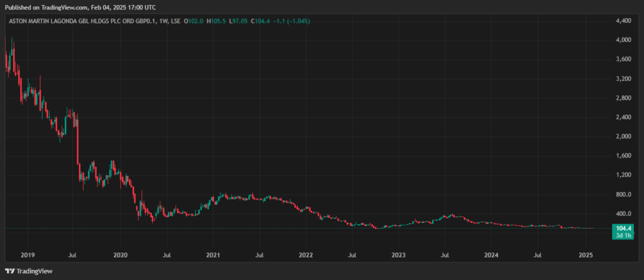Click the 2022 time axis label
The width and height of the screenshot is (644, 280).
tap(306, 255)
